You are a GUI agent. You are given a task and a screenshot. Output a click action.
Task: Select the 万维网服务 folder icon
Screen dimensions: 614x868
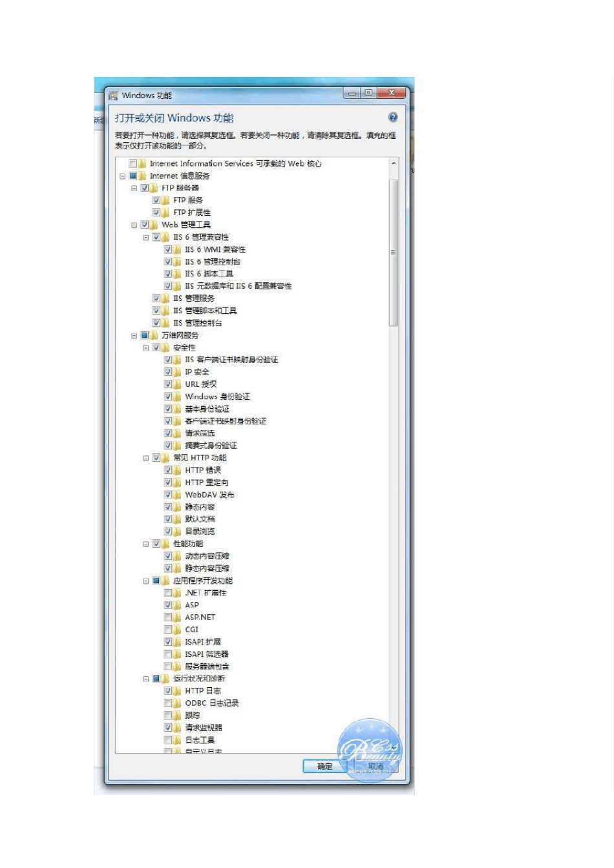[154, 335]
